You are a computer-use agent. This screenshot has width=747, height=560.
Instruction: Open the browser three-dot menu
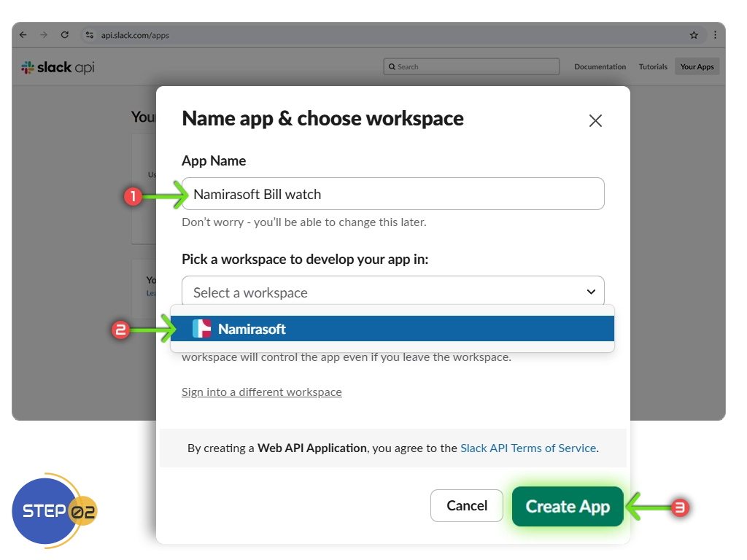point(715,35)
